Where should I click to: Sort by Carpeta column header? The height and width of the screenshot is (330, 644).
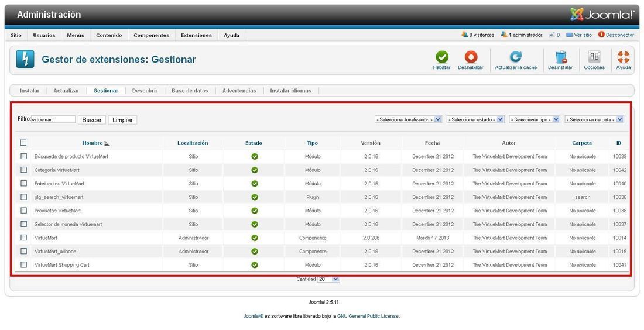click(582, 143)
